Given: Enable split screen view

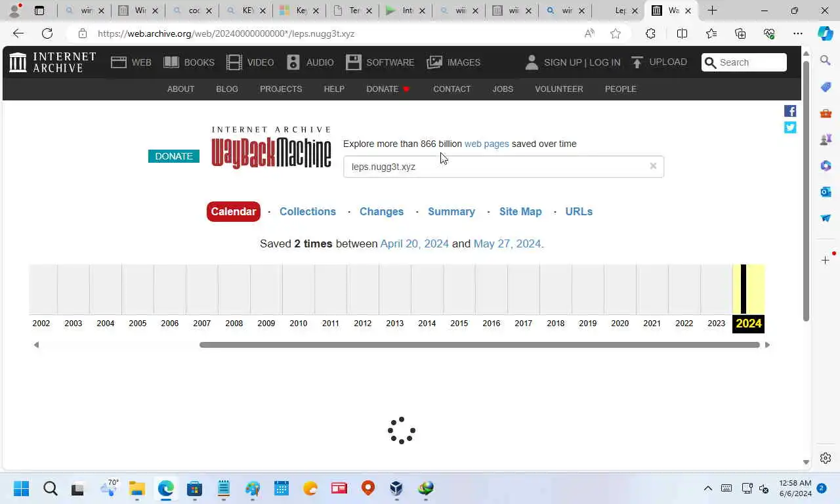Looking at the screenshot, I should 682,33.
